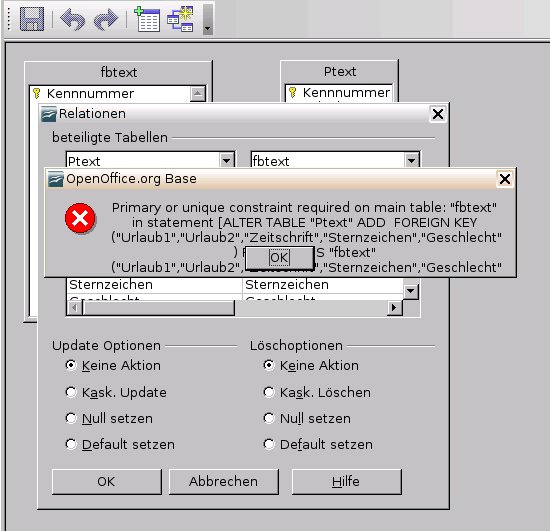Click the horizontal scrollbar thumb in fields grid
550x531 pixels.
click(158, 308)
